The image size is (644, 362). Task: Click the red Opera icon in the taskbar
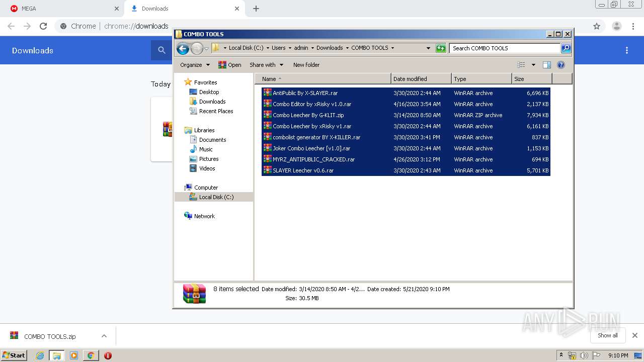pos(108,355)
